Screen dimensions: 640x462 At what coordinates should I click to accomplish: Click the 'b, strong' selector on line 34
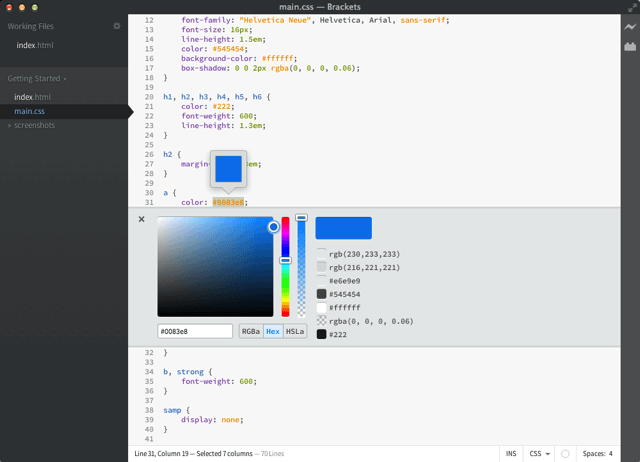click(x=183, y=372)
